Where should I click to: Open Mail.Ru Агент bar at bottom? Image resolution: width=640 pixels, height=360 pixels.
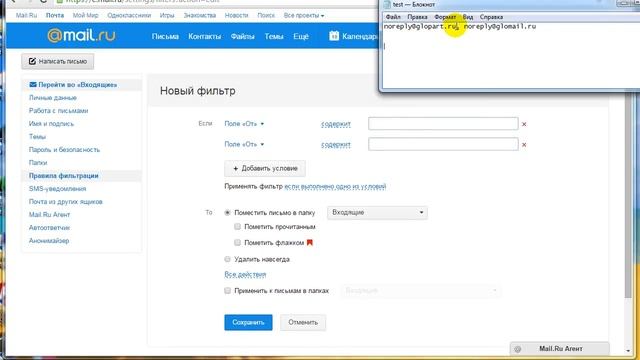(560, 349)
